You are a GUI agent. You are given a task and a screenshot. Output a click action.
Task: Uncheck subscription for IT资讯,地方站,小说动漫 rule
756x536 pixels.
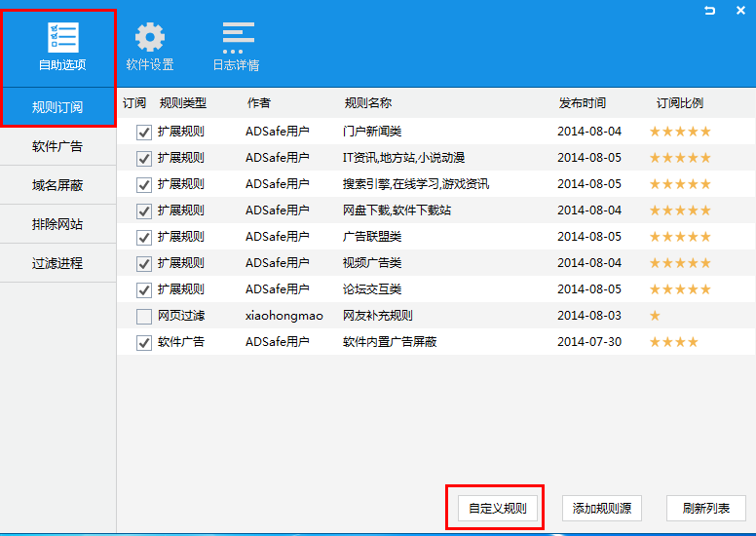tap(144, 158)
